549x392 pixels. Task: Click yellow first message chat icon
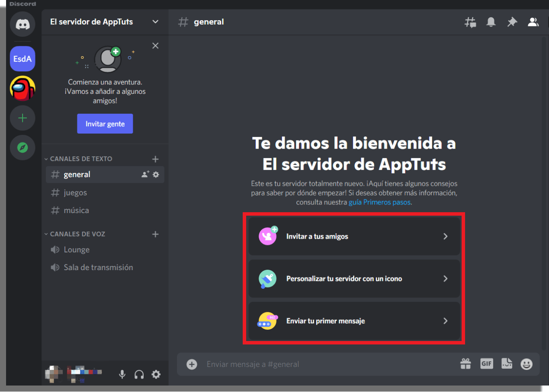pos(267,321)
